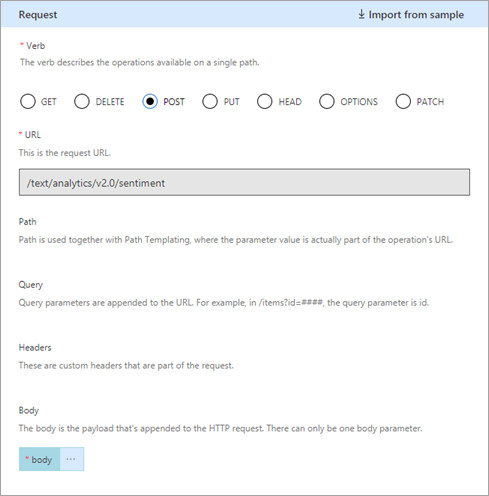
Task: Click the Verb field label
Action: [x=36, y=46]
